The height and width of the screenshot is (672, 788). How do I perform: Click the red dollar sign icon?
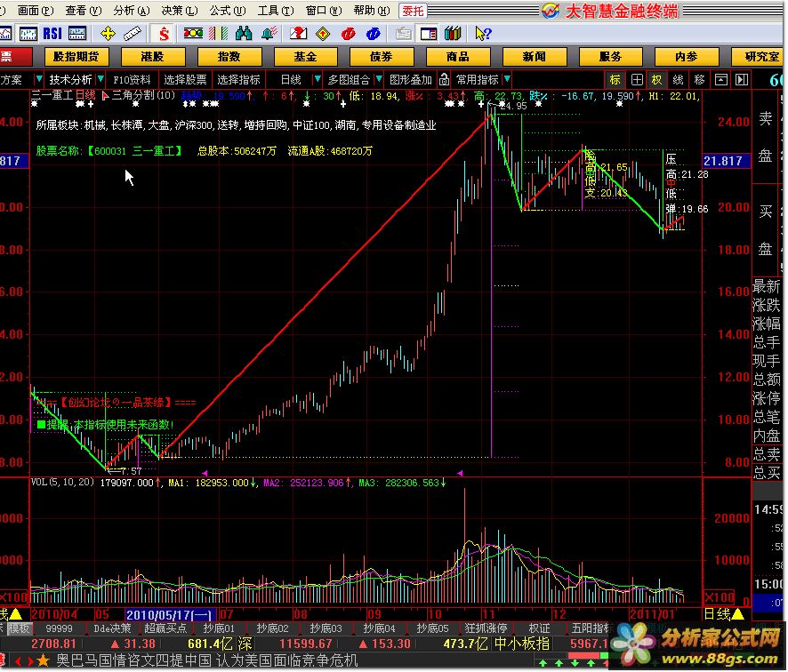coord(164,34)
